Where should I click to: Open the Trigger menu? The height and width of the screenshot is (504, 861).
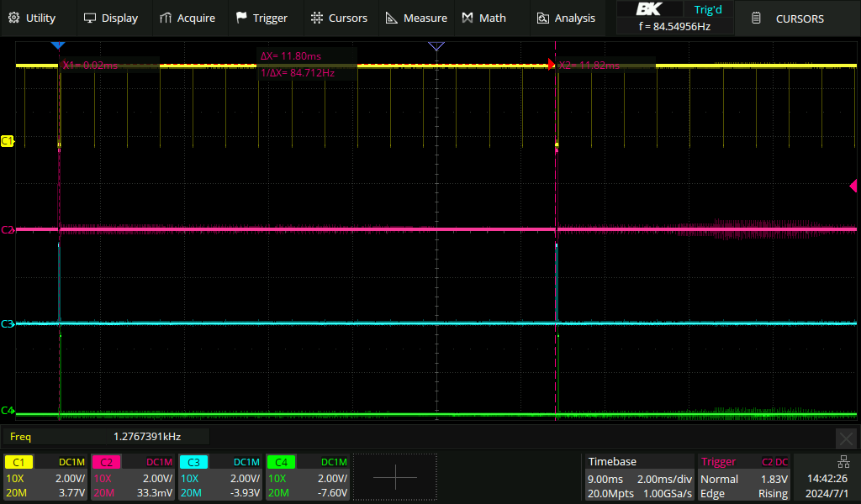(x=262, y=18)
